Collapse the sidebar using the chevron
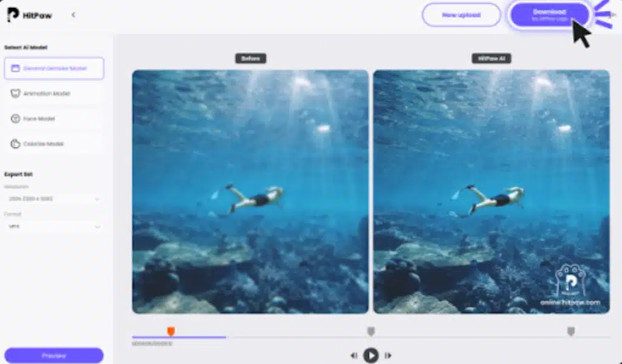Screen dimensions: 622x364 pyautogui.click(x=73, y=15)
